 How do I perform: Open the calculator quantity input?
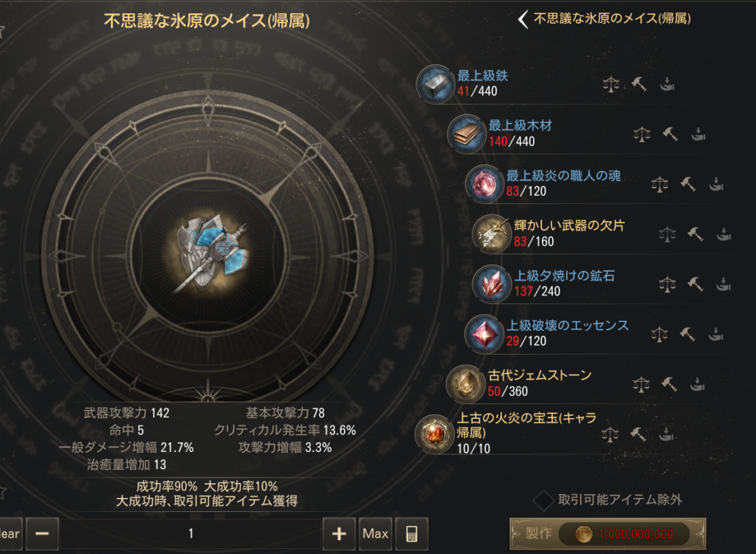411,533
